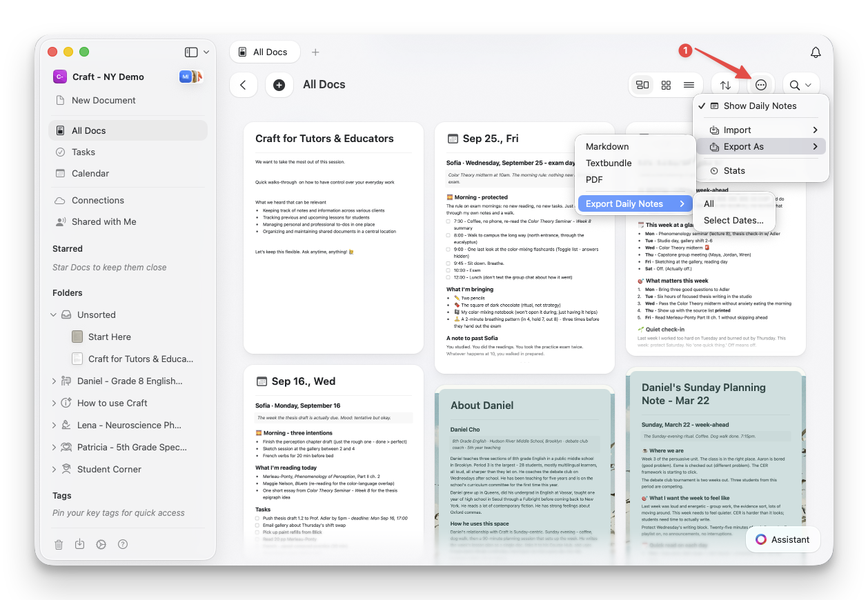Screen dimensions: 868x600
Task: Open Tasks in the sidebar
Action: [x=128, y=152]
